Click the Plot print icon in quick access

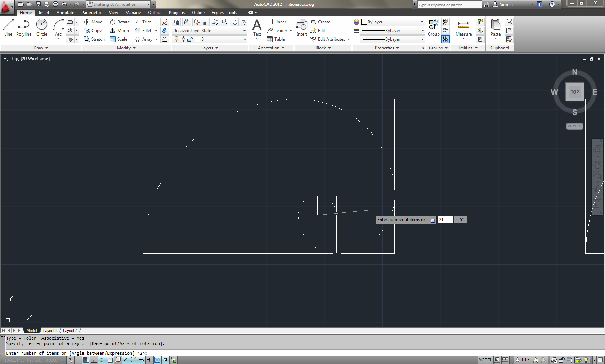click(55, 4)
